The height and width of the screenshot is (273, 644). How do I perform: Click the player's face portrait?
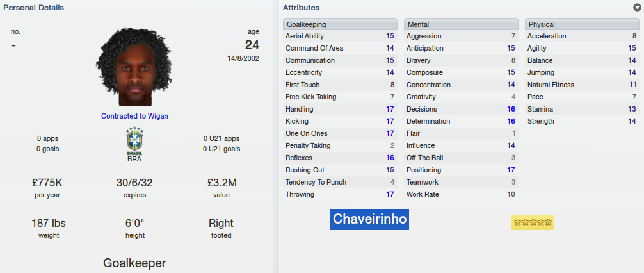134,67
